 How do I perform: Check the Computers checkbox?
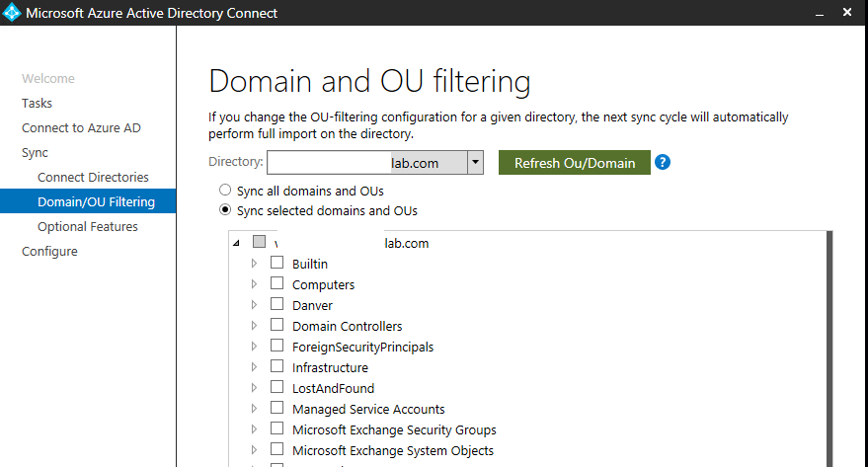(276, 283)
